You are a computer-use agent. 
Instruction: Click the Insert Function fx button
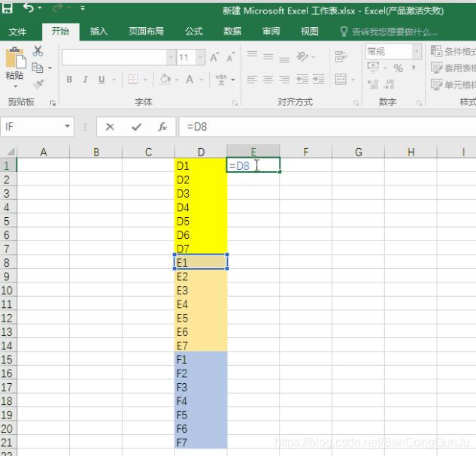tap(162, 126)
